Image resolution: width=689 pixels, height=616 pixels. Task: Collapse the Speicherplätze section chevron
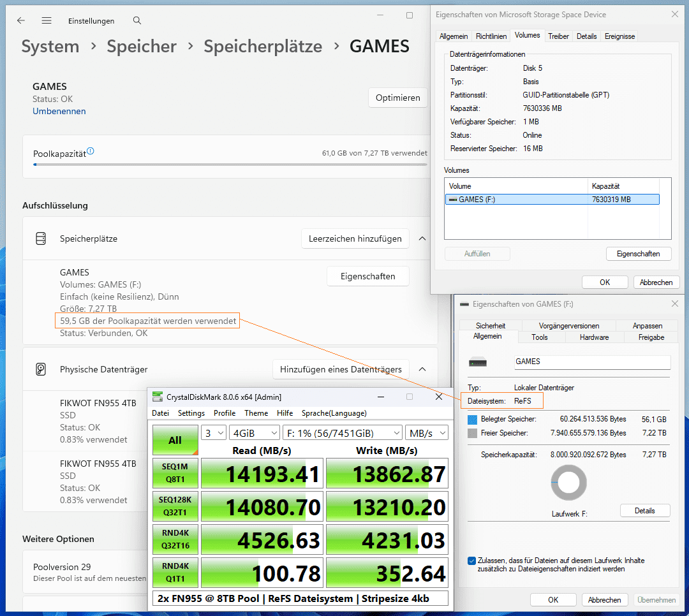422,238
